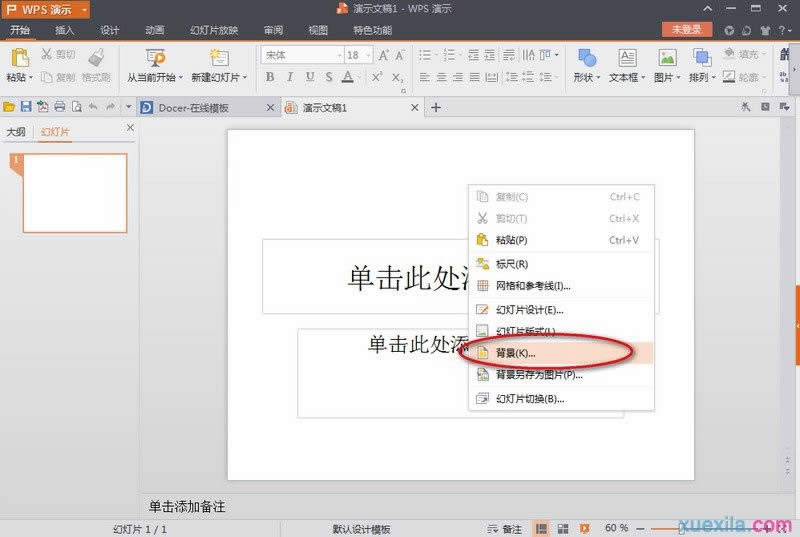The height and width of the screenshot is (537, 800).
Task: Toggle italic formatting (I) button
Action: (289, 77)
